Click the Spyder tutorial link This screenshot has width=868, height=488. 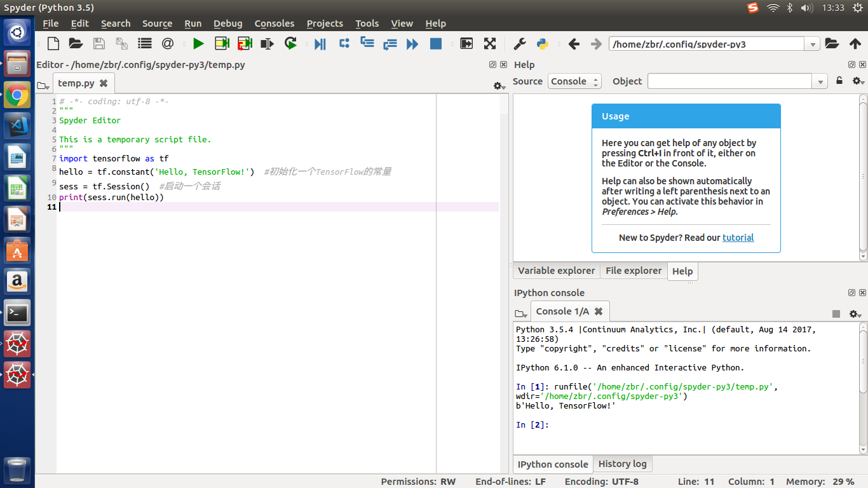[x=738, y=237]
